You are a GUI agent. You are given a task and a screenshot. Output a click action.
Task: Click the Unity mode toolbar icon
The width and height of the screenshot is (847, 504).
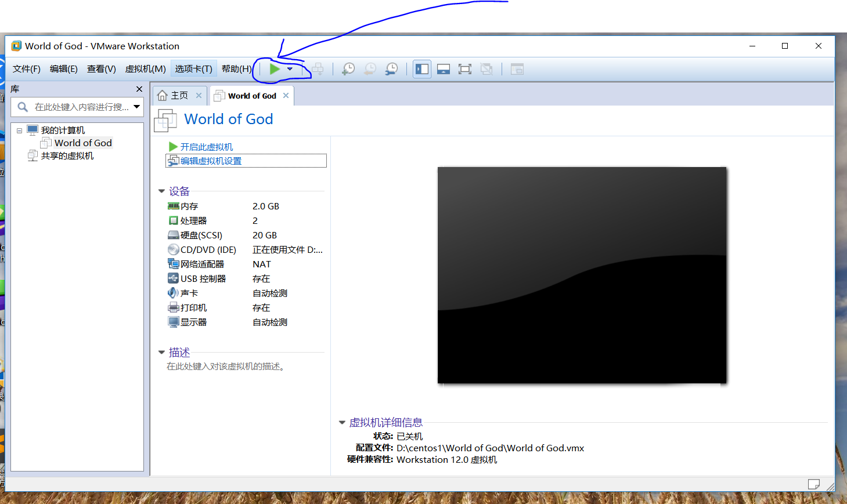[x=486, y=69]
